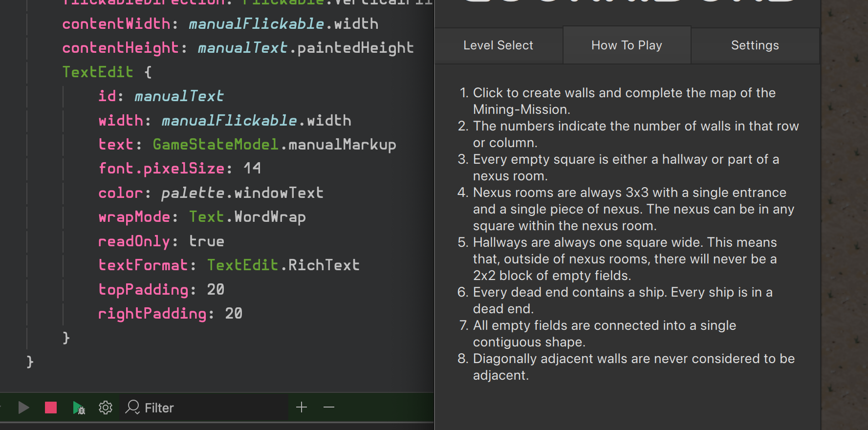Click the rightPadding value 20

[x=233, y=313]
